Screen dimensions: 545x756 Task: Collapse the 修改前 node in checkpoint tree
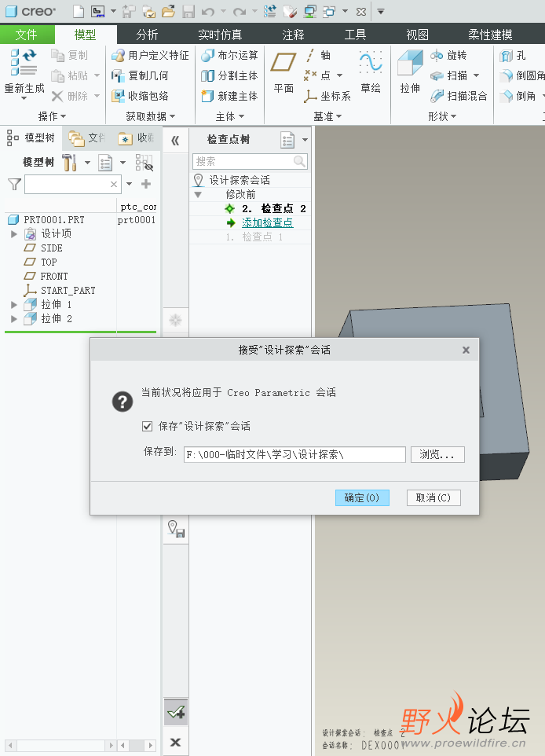pos(198,195)
